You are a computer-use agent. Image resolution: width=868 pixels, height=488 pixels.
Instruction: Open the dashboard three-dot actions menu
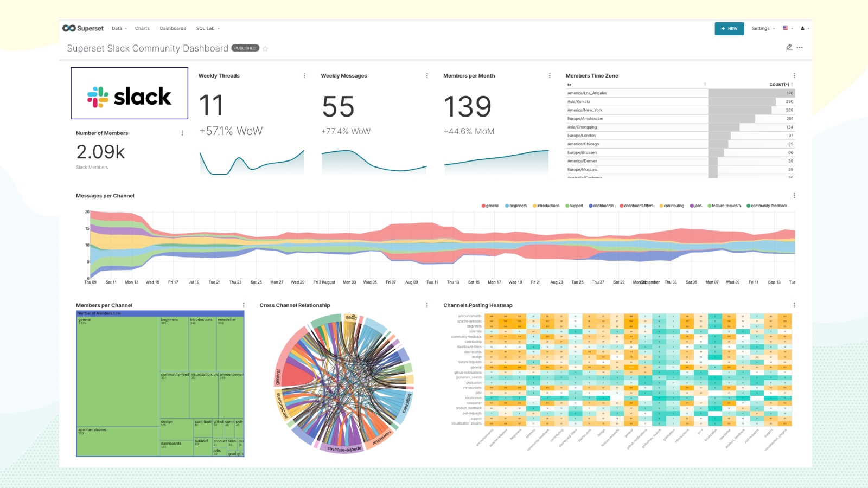pyautogui.click(x=800, y=48)
